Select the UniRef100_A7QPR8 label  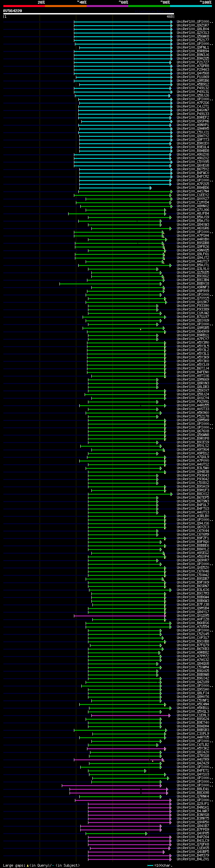[193, 66]
